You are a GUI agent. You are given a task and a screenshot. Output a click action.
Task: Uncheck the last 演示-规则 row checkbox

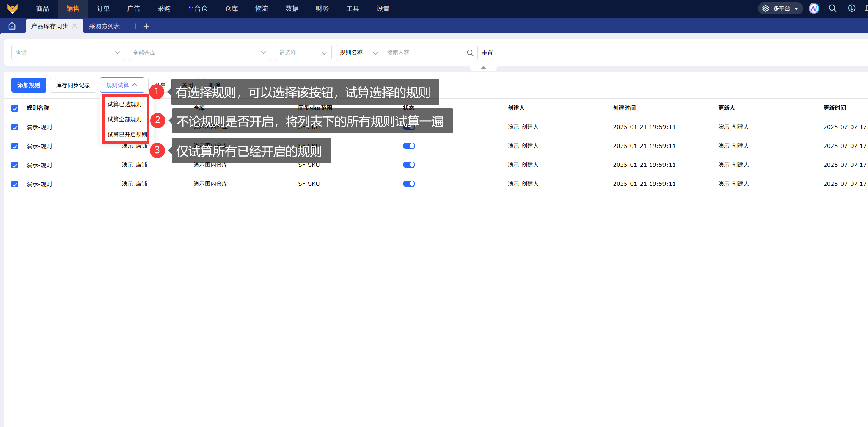15,184
